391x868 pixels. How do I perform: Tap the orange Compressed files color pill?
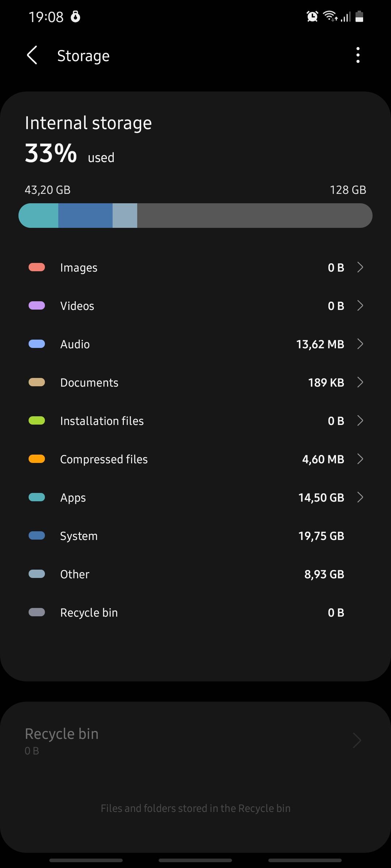click(37, 459)
